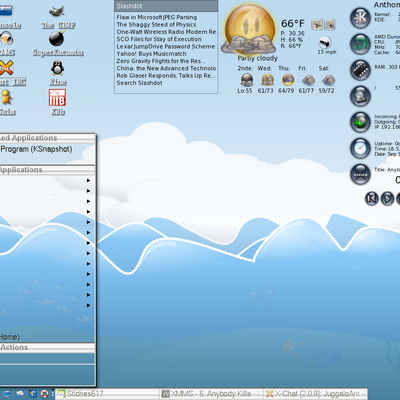400x400 pixels.
Task: Open headline Rob Glaser Responds, Talks Up Re...
Action: point(166,76)
